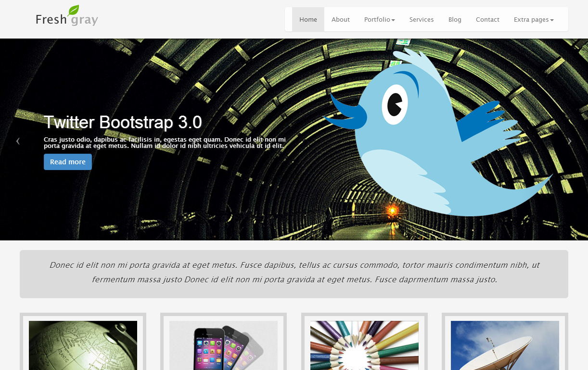Select the colored pencils thumbnail
The height and width of the screenshot is (370, 588).
364,345
